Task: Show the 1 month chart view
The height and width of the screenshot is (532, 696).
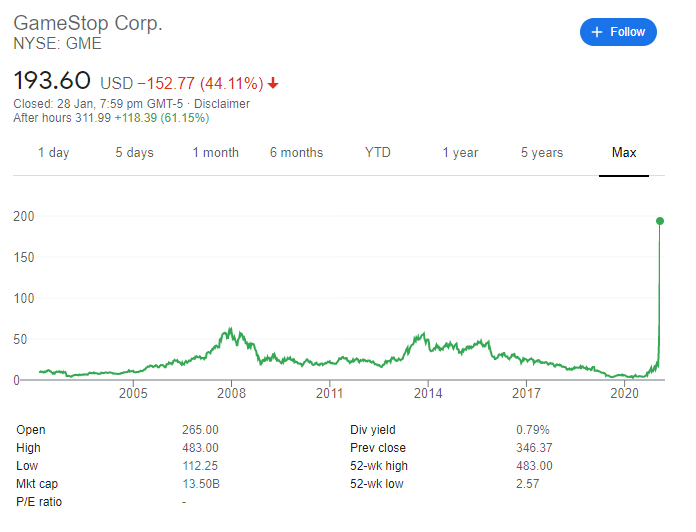Action: [x=215, y=153]
